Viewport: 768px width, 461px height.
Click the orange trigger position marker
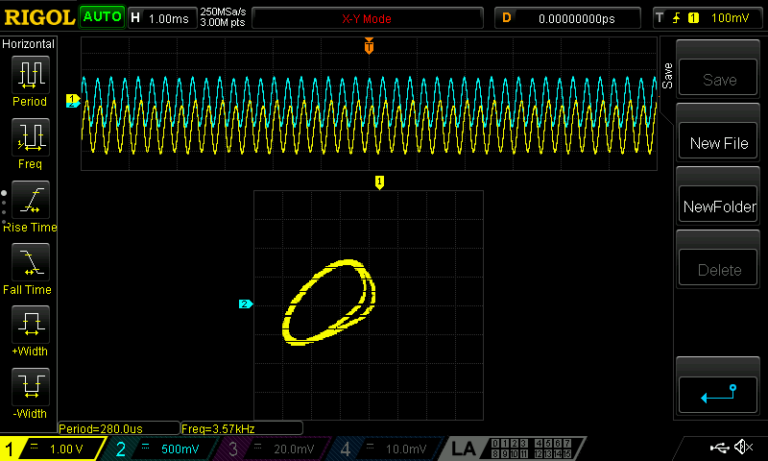coord(369,46)
